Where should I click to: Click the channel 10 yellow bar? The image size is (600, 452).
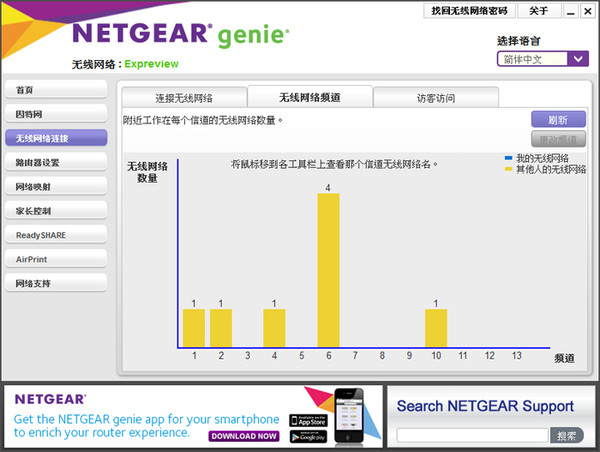point(436,328)
